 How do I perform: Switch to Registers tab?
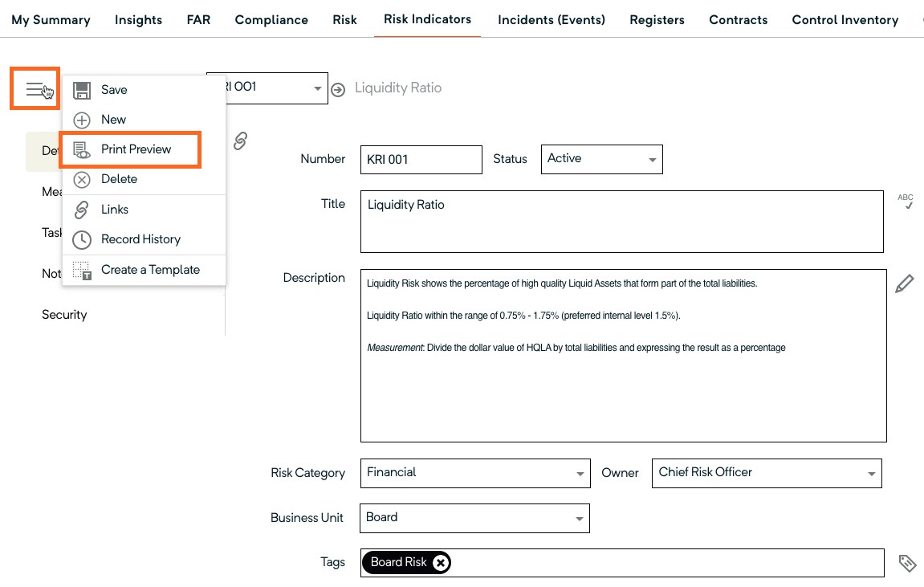click(x=657, y=20)
